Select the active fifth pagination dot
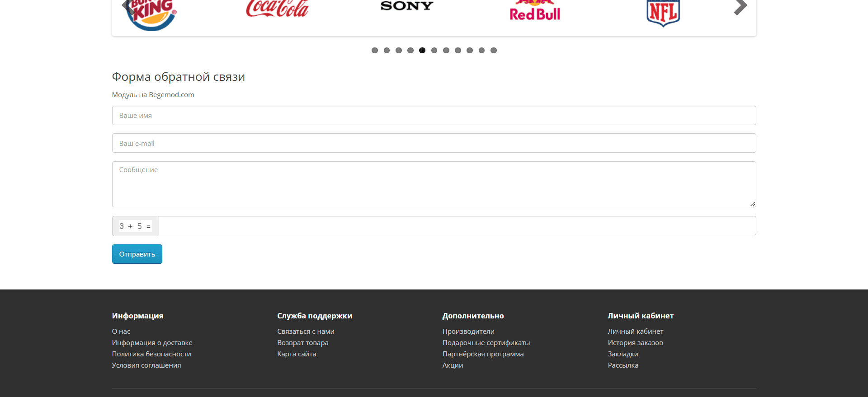Image resolution: width=868 pixels, height=397 pixels. pos(422,50)
